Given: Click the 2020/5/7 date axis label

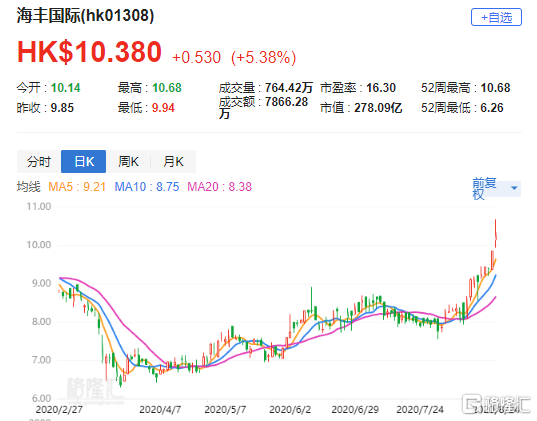Looking at the screenshot, I should tap(225, 410).
